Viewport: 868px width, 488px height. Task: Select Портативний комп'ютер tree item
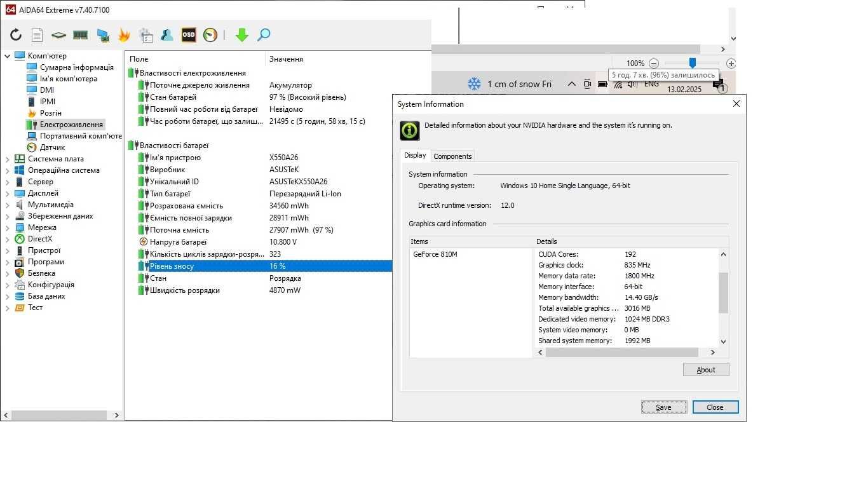point(81,136)
